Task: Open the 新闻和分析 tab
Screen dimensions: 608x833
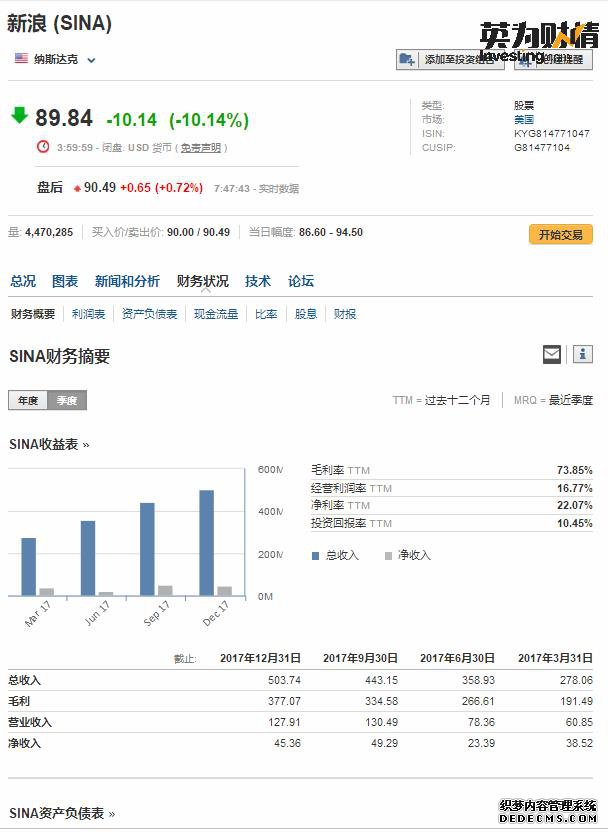Action: [x=127, y=281]
